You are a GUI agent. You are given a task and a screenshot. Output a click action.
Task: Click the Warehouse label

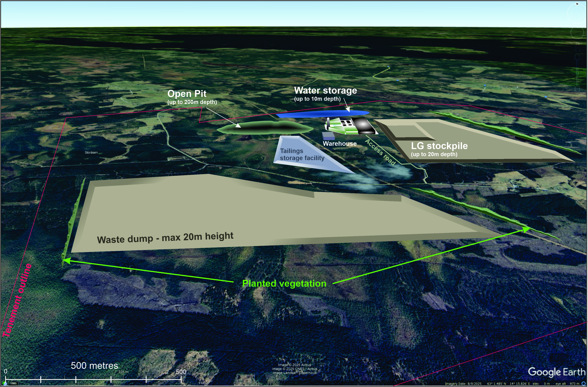tap(340, 143)
